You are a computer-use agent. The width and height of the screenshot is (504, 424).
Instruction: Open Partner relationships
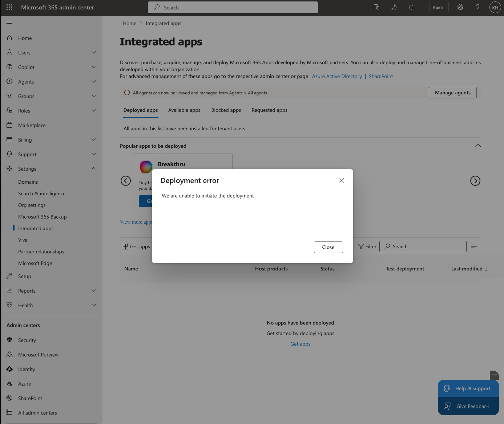click(x=41, y=252)
